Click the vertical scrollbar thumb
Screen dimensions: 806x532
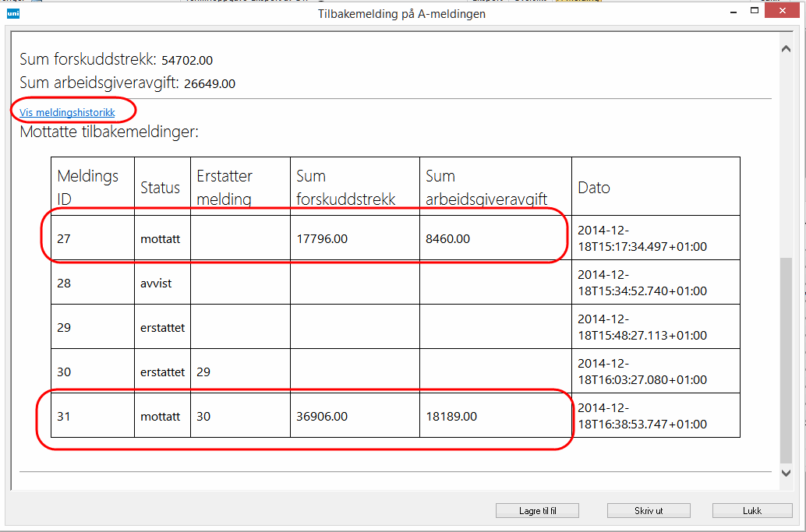(786, 358)
